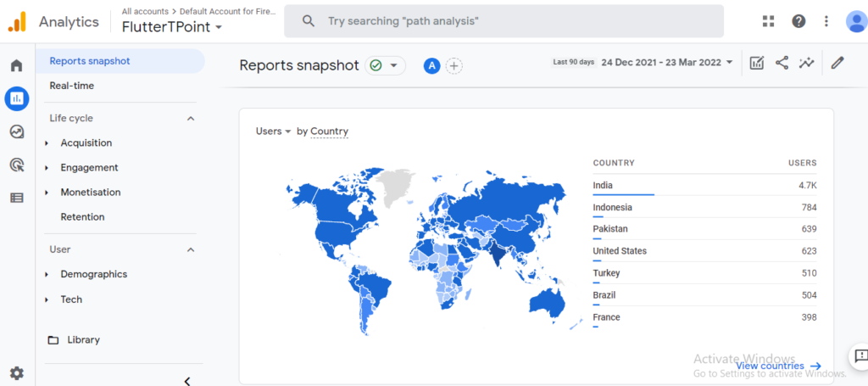
Task: Open the Advertising cursor-target icon
Action: pos(17,165)
